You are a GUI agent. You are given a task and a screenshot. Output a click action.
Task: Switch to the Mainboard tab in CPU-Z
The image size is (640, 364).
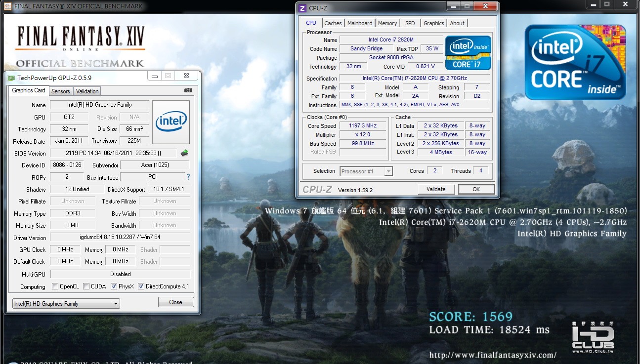360,23
